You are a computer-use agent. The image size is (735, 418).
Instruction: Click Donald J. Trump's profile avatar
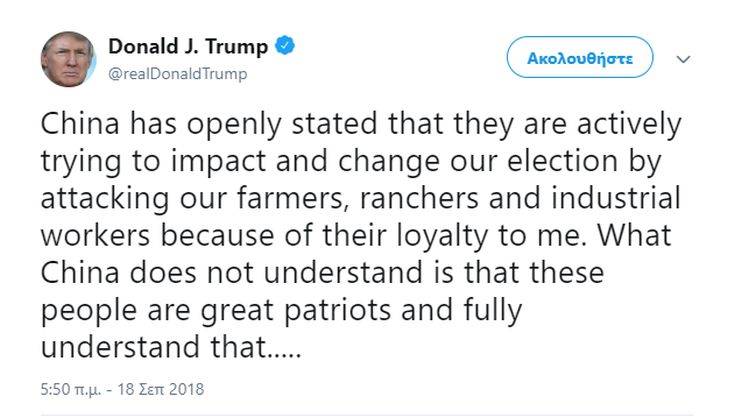click(68, 58)
